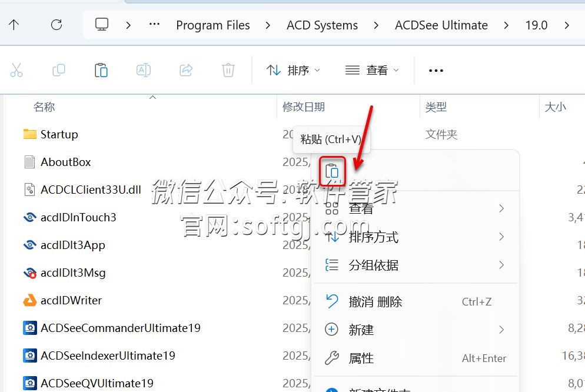This screenshot has width=585, height=392.
Task: Navigate to ACD Systems breadcrumb
Action: click(x=322, y=25)
